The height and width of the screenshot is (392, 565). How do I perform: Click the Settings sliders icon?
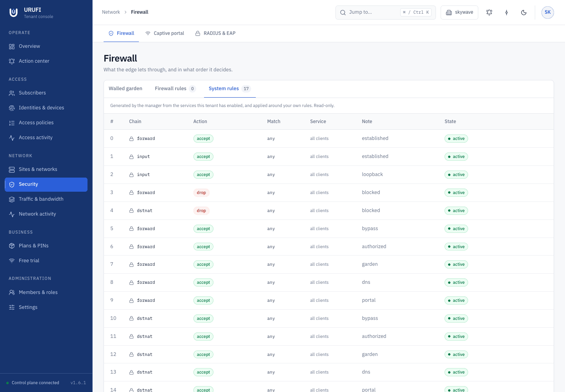click(x=12, y=308)
